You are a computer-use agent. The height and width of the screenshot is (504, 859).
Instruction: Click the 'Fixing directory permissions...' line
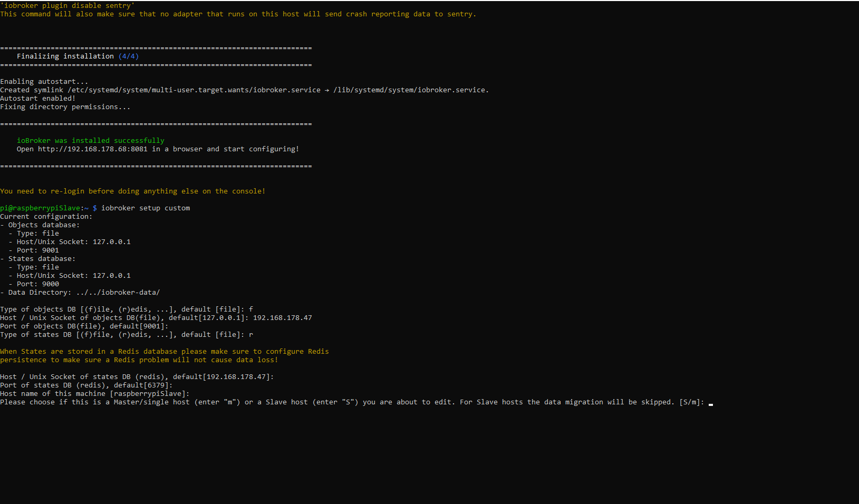65,107
